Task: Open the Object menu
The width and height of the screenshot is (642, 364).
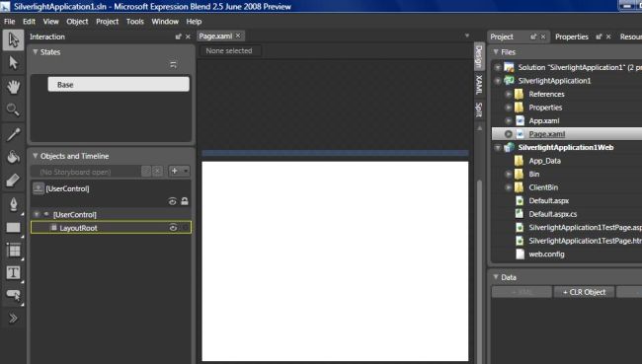Action: coord(77,22)
